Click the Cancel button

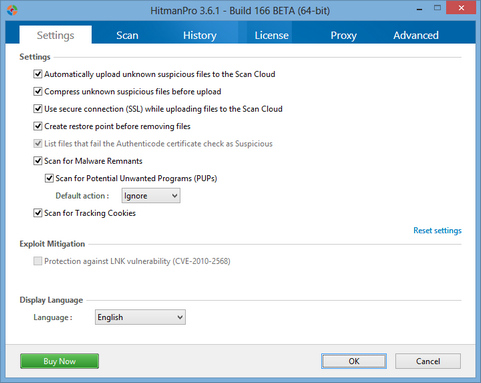pos(428,361)
